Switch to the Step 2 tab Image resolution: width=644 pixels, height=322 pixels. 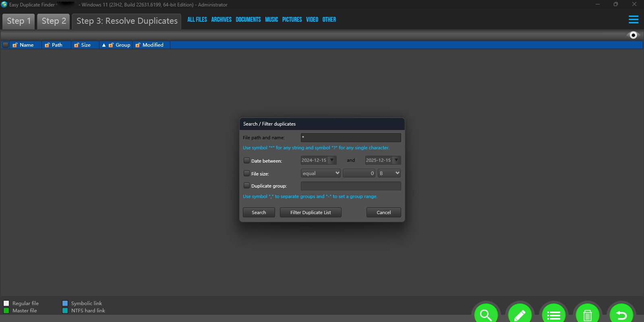pos(54,21)
